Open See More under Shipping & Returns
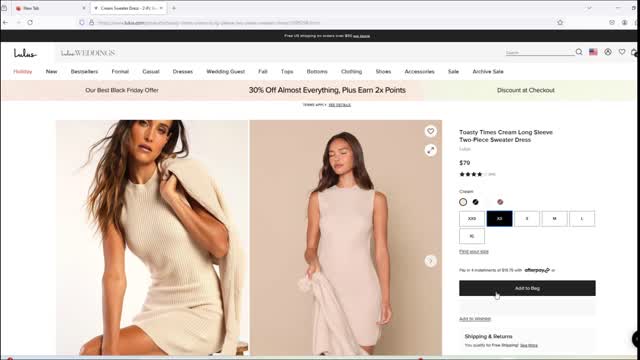Image resolution: width=640 pixels, height=360 pixels. tap(529, 345)
